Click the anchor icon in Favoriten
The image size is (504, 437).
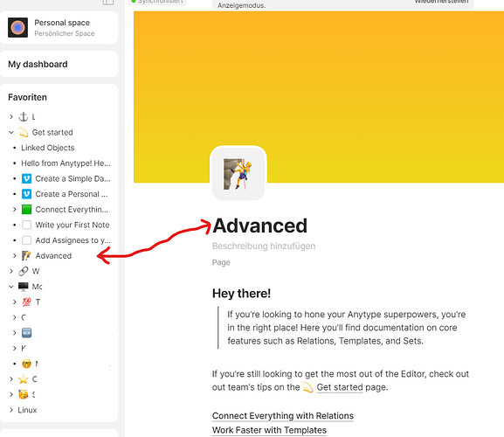(x=23, y=117)
